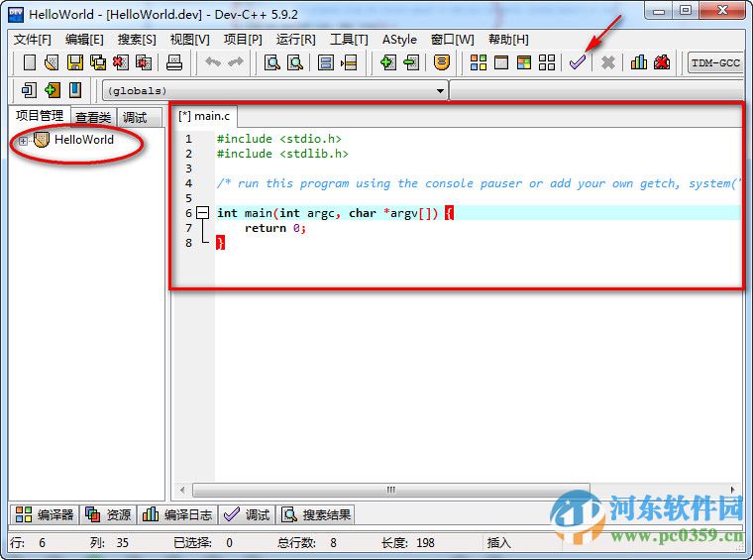
Task: Open the 项目[P] menu
Action: pos(243,40)
